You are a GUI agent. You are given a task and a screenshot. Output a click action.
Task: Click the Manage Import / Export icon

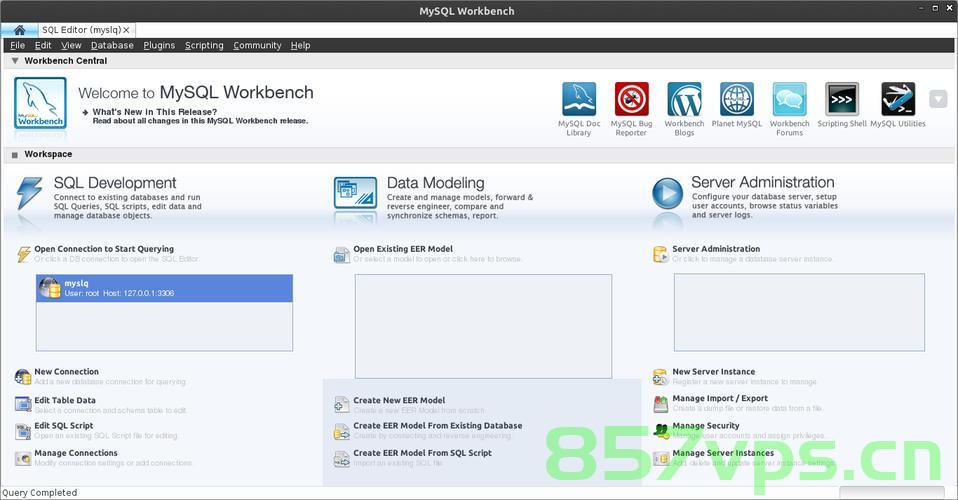[660, 403]
